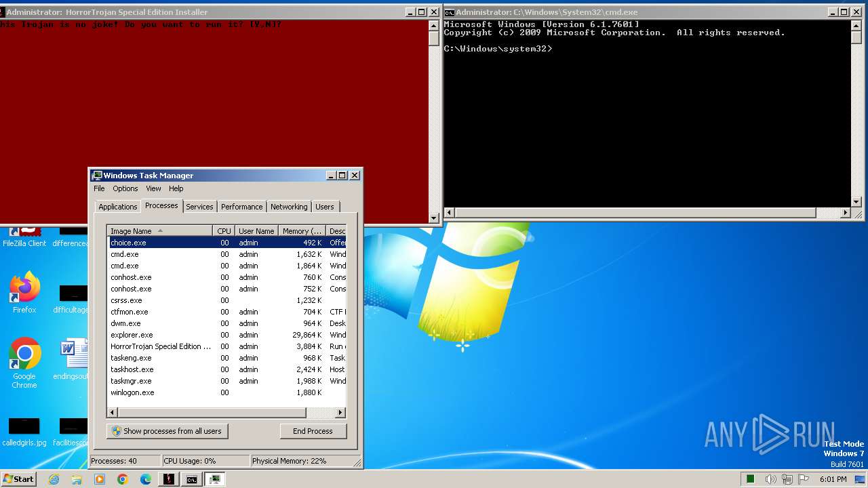Select the explorer.exe process
The width and height of the screenshot is (868, 488).
point(227,335)
